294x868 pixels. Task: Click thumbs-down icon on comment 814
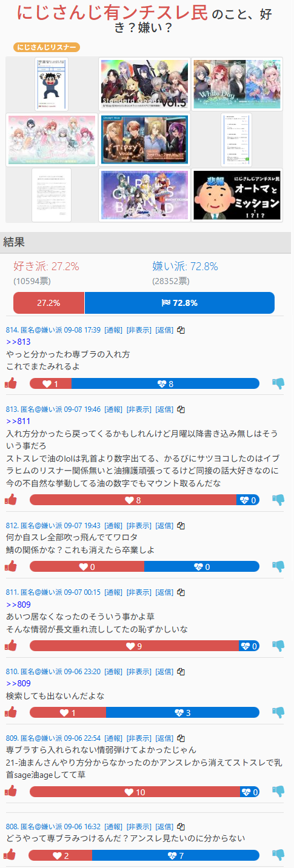[278, 383]
